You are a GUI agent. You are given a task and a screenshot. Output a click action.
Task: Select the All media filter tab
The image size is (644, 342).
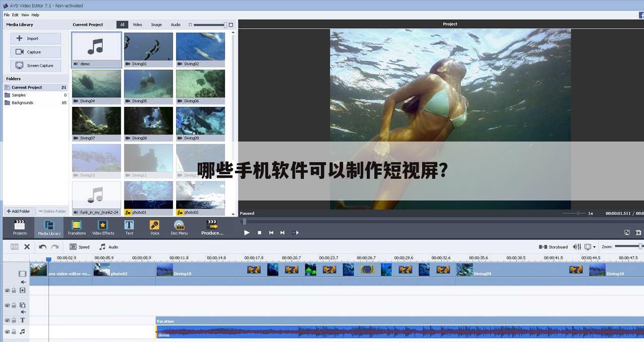point(122,25)
